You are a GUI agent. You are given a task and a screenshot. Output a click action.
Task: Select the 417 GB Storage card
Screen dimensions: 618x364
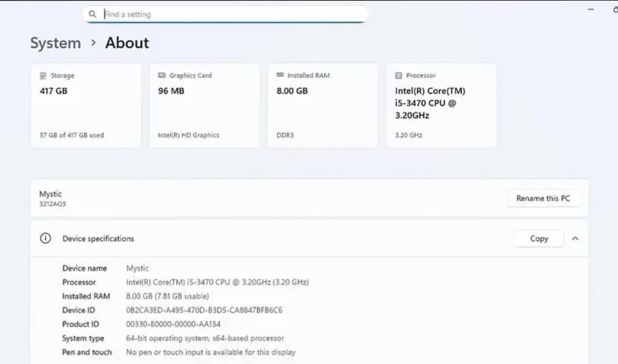pos(86,104)
